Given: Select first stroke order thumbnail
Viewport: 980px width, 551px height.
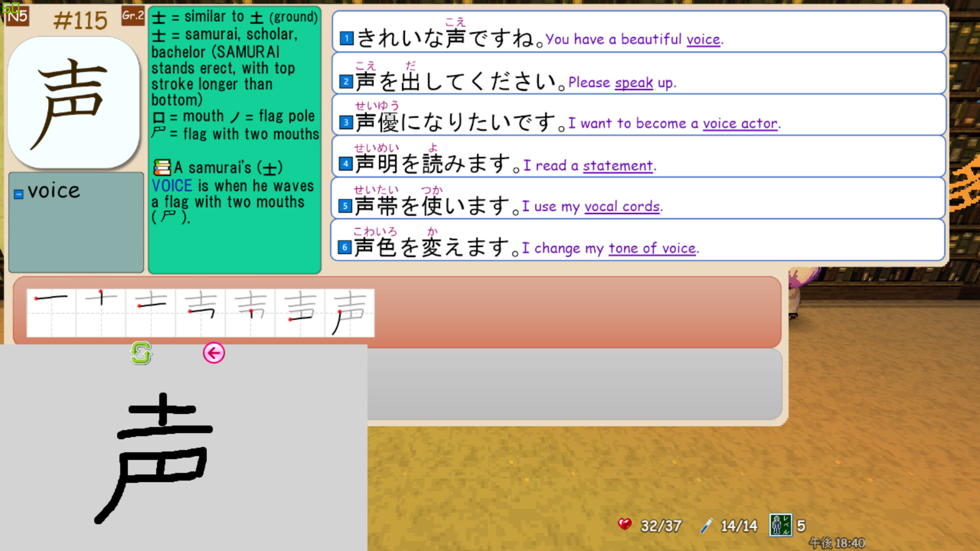Looking at the screenshot, I should pos(51,313).
